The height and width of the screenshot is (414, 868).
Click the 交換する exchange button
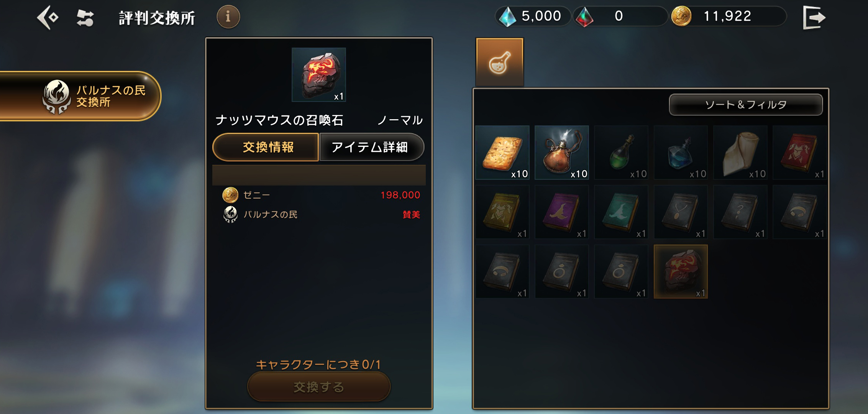319,387
